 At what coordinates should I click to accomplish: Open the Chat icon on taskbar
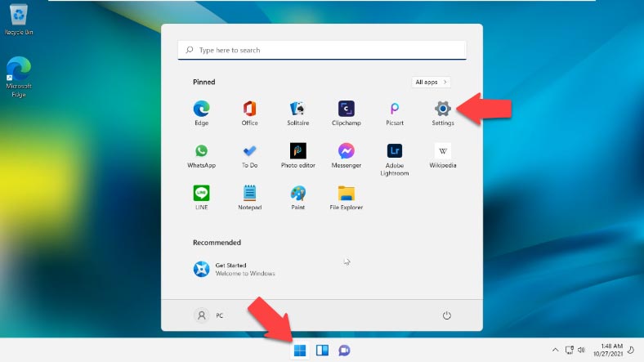(344, 351)
